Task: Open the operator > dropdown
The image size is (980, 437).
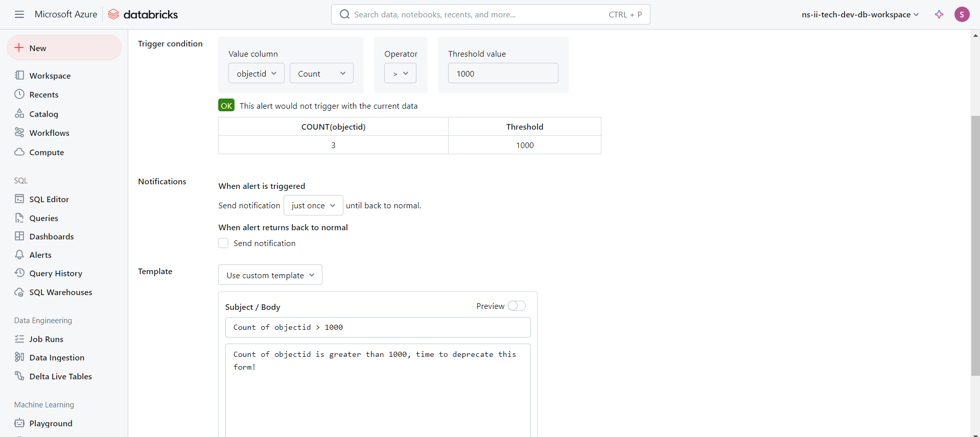Action: click(400, 73)
